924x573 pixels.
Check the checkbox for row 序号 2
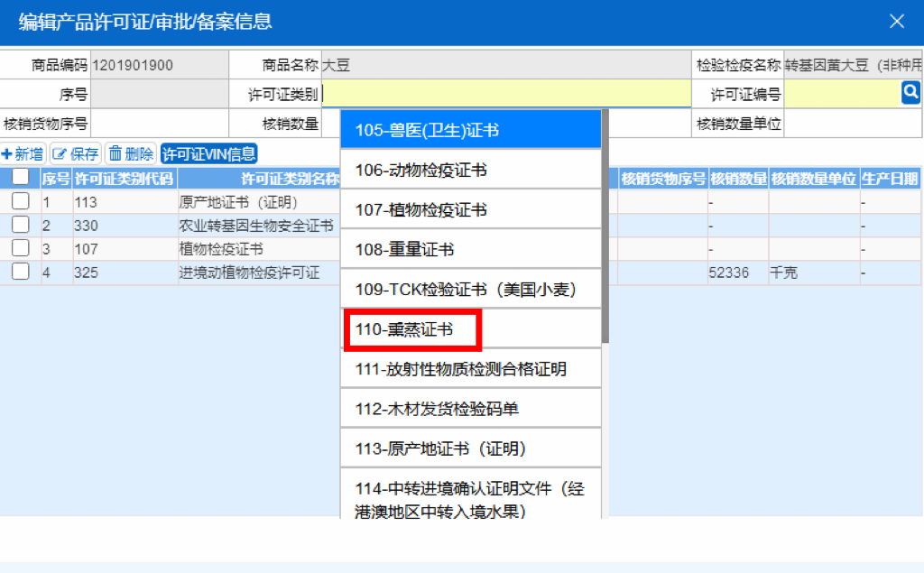coord(20,225)
